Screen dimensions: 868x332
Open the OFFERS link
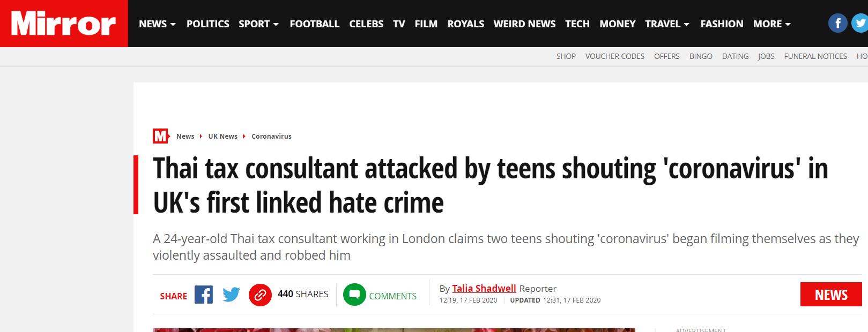pos(667,56)
